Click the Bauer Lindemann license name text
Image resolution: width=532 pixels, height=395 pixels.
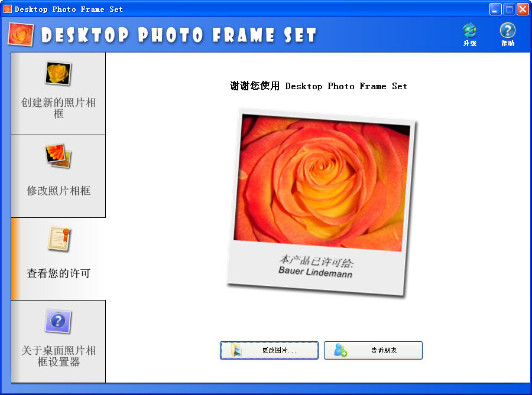tap(316, 272)
